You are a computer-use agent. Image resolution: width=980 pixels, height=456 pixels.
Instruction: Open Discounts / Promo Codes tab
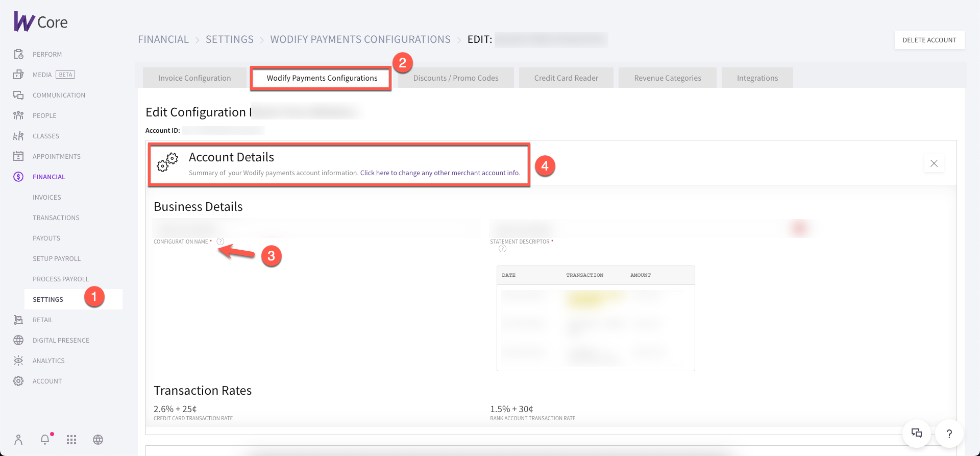[x=456, y=78]
